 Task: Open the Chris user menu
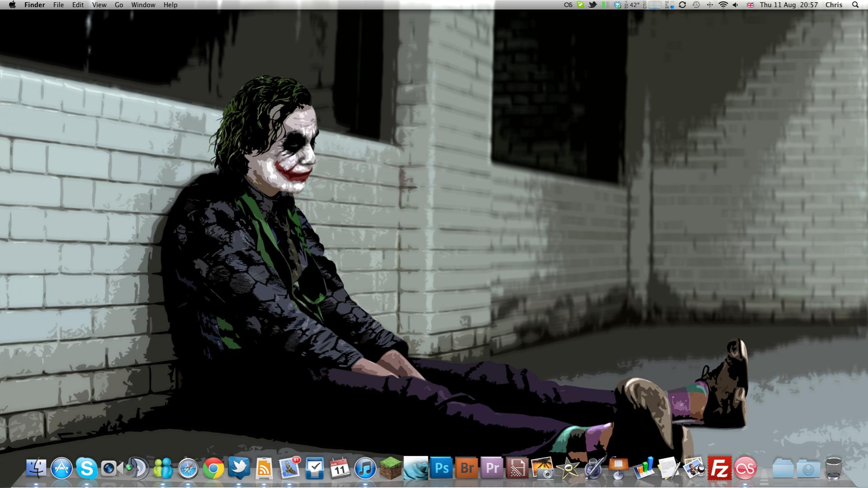[x=834, y=5]
